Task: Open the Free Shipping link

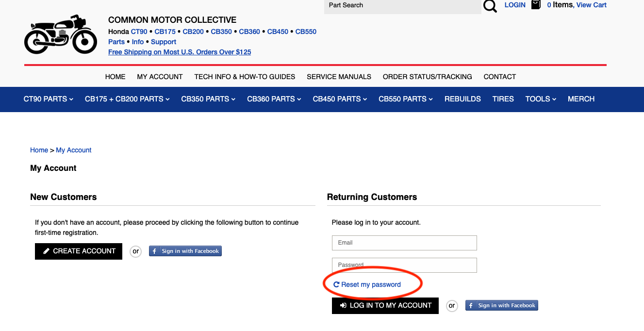Action: click(x=180, y=52)
